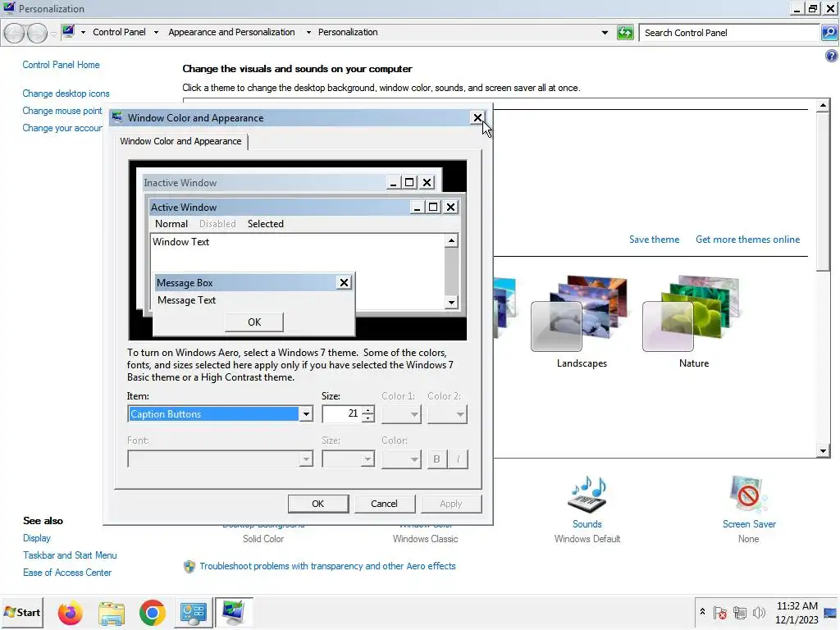The image size is (840, 630).
Task: Click the theme list scroll down arrow
Action: (x=823, y=451)
